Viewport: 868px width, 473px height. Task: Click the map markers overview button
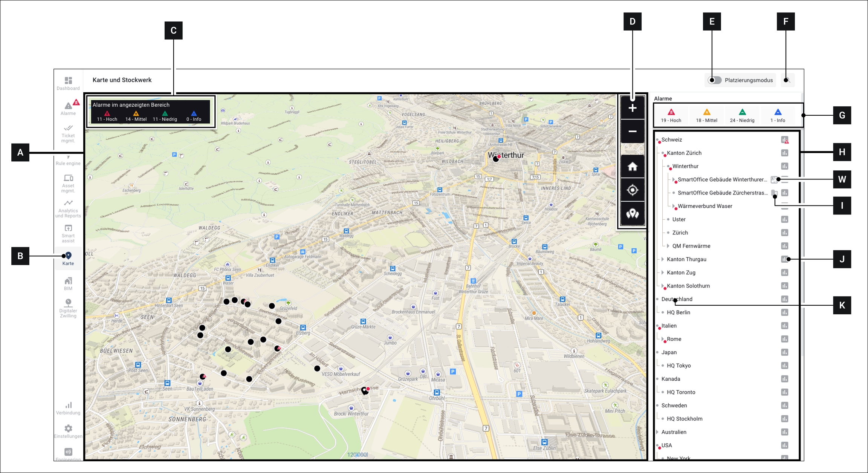coord(632,214)
